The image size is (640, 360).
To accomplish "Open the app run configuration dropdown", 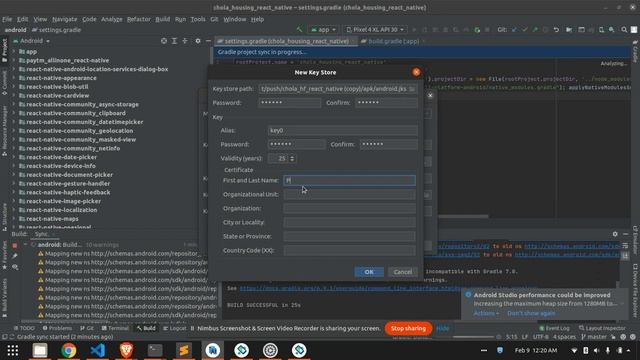I will pos(323,30).
